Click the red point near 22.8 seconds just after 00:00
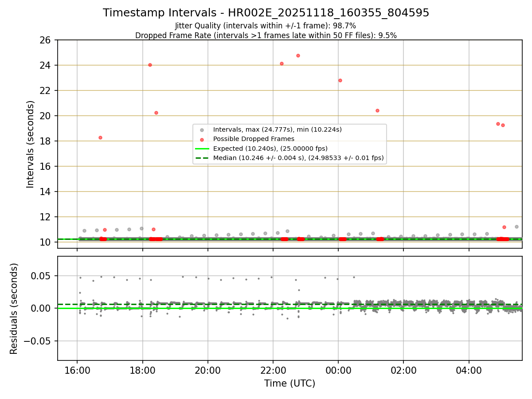Screen dimensions: 532x399 click(x=340, y=80)
